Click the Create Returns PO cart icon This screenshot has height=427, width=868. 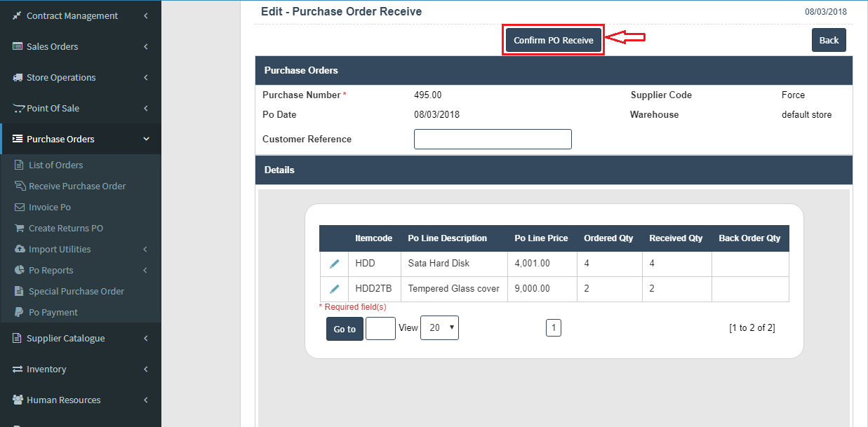pos(20,229)
